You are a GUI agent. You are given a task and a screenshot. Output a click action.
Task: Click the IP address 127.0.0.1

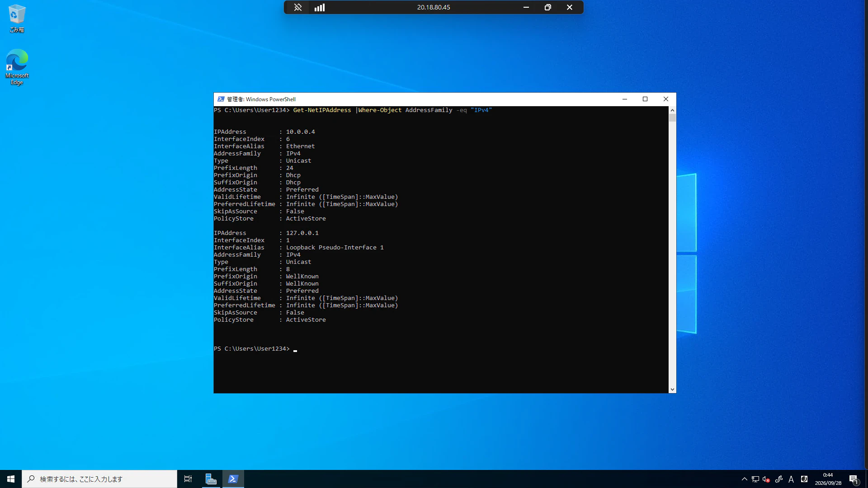pyautogui.click(x=302, y=233)
